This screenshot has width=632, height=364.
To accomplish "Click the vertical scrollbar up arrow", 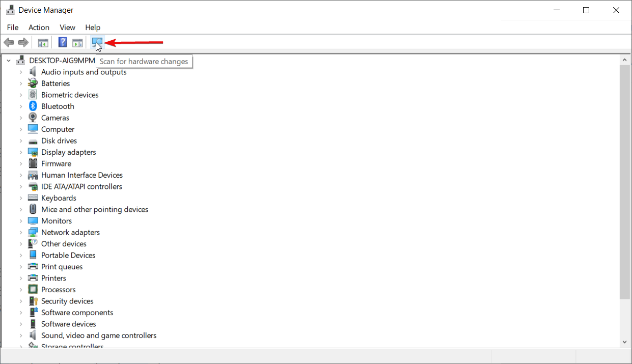I will point(625,60).
